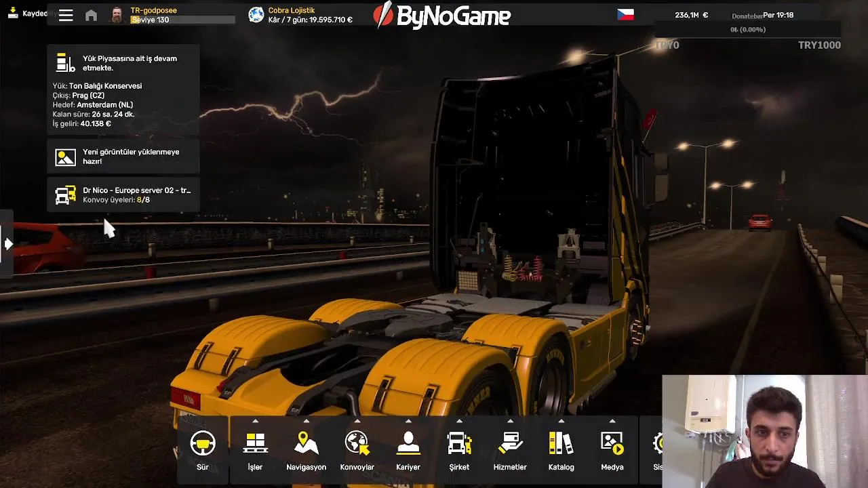Expand the arrow above Şirket

459,421
